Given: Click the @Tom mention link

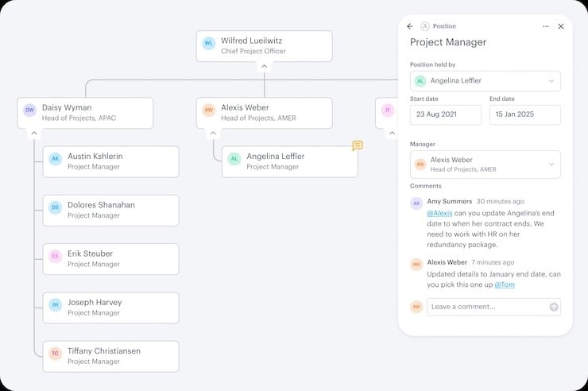Looking at the screenshot, I should pyautogui.click(x=505, y=285).
